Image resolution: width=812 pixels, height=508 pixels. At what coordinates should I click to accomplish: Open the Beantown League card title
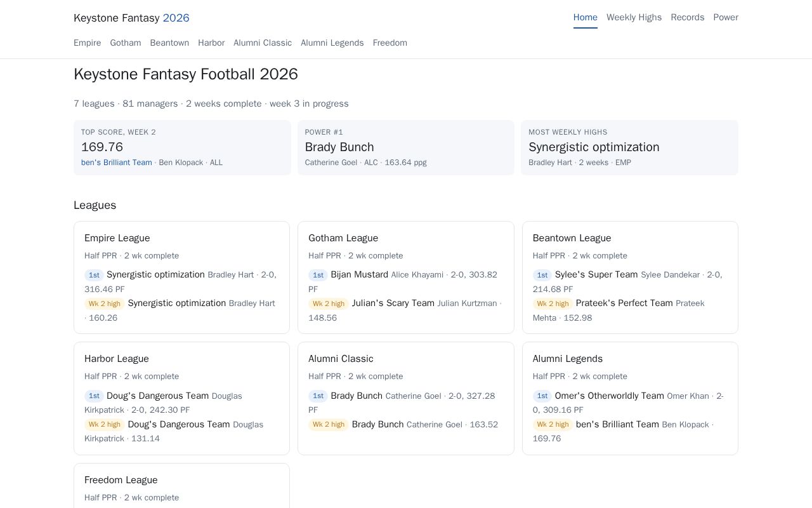572,238
